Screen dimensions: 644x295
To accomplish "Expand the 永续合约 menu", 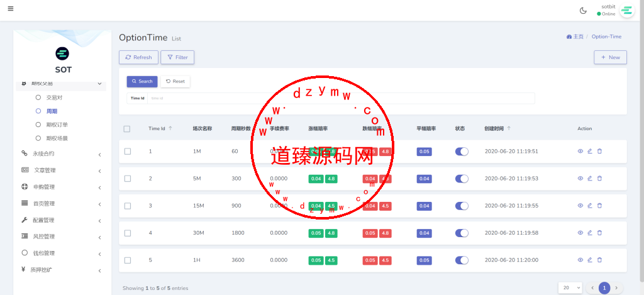I will 61,153.
